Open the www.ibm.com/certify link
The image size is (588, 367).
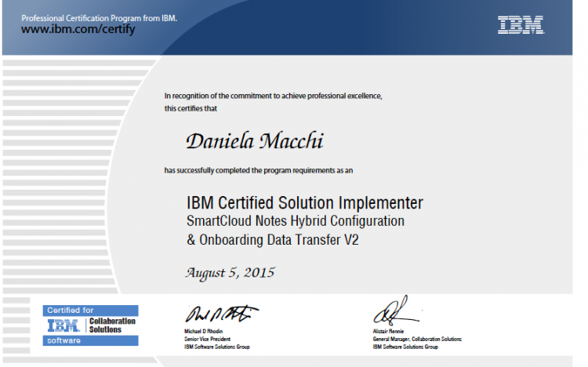point(78,29)
